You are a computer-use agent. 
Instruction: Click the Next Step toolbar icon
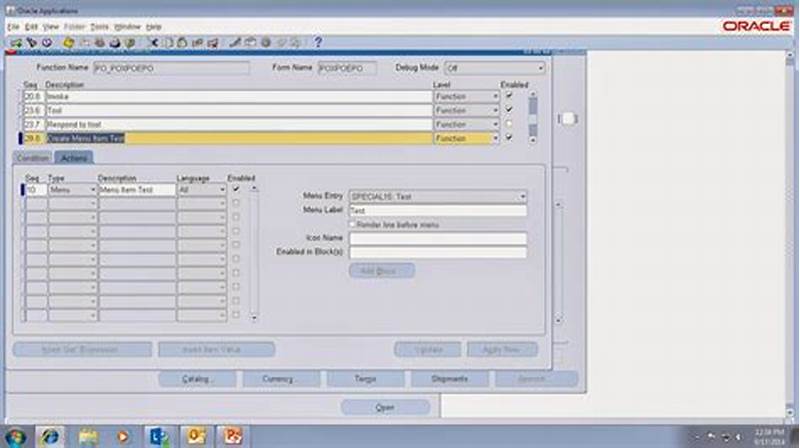coord(85,43)
